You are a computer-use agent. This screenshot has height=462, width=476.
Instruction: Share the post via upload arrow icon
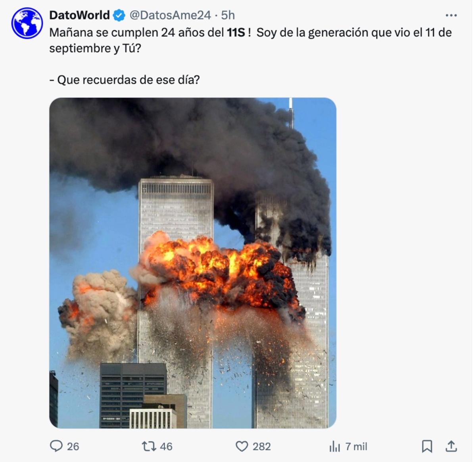pos(451,446)
